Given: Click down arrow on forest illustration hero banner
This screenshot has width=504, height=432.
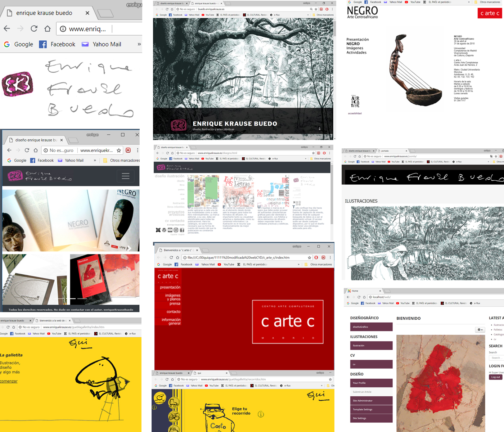Looking at the screenshot, I should (319, 129).
